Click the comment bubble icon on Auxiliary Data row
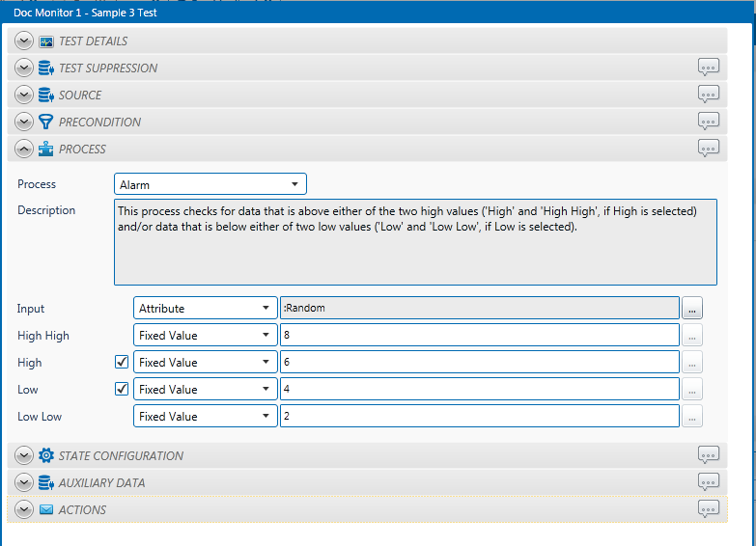Image resolution: width=756 pixels, height=546 pixels. tap(709, 482)
